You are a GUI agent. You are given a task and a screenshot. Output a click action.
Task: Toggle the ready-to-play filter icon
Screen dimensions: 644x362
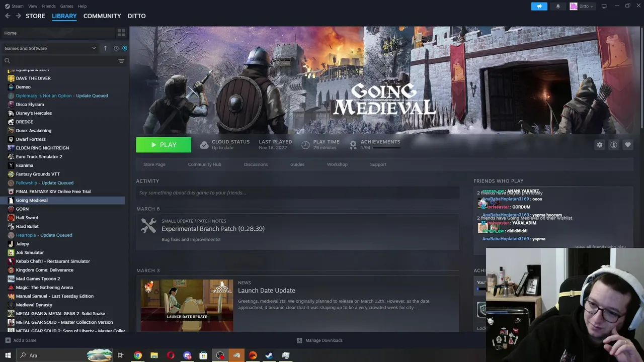click(x=125, y=48)
